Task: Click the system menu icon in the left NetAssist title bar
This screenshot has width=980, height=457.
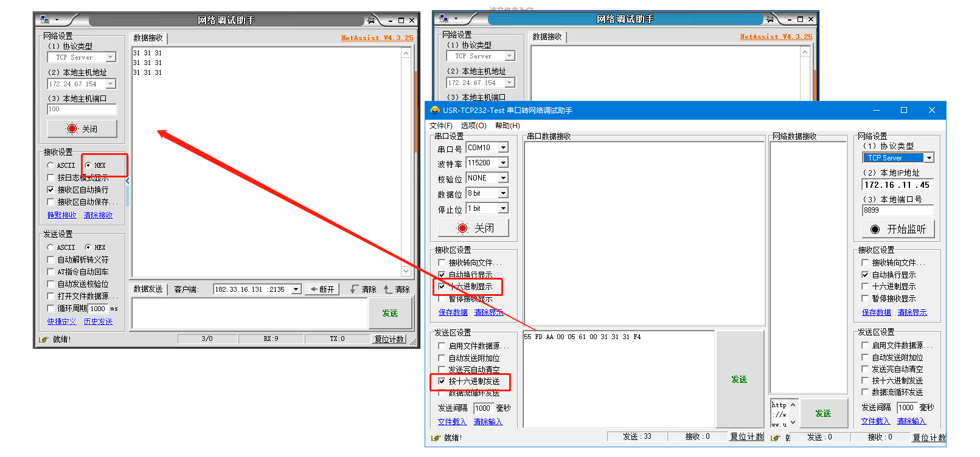Action: point(45,20)
